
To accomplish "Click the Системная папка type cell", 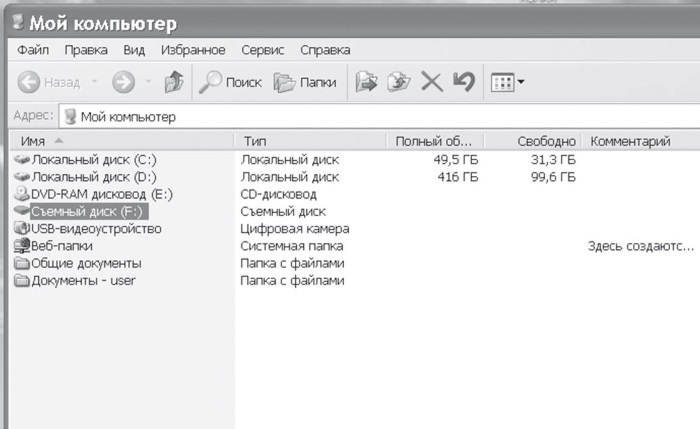I will click(292, 246).
